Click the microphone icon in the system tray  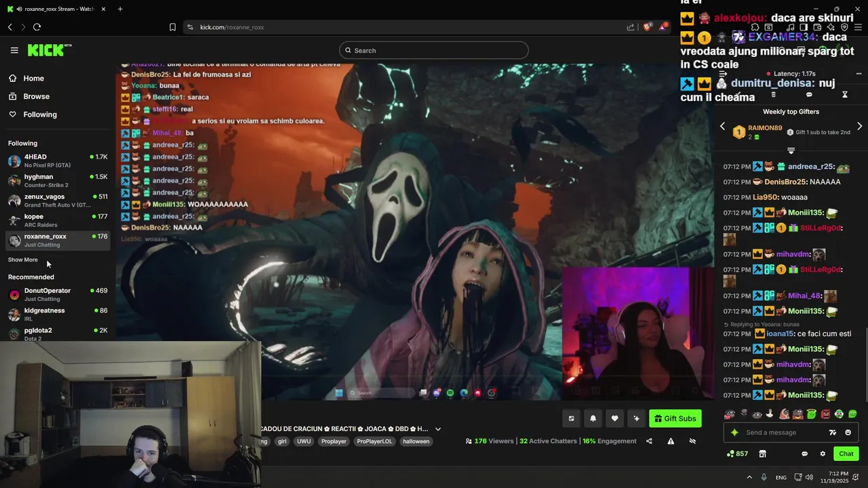pos(764,477)
